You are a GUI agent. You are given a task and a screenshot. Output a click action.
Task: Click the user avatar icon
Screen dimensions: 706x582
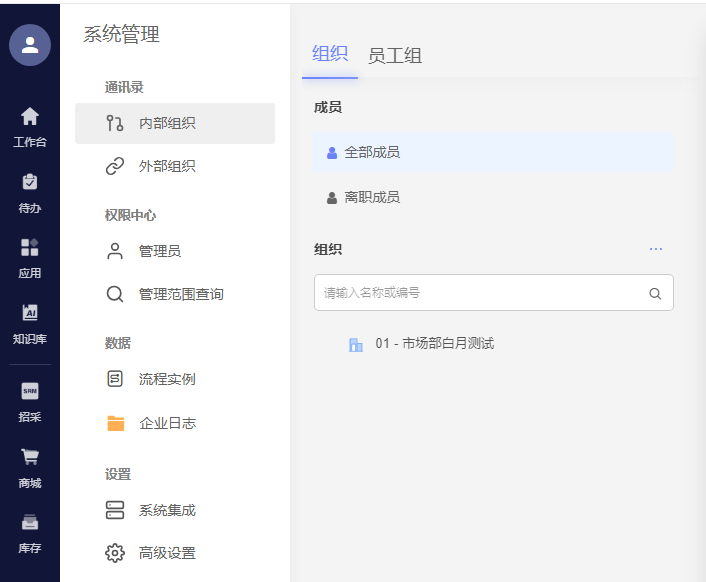pyautogui.click(x=30, y=45)
